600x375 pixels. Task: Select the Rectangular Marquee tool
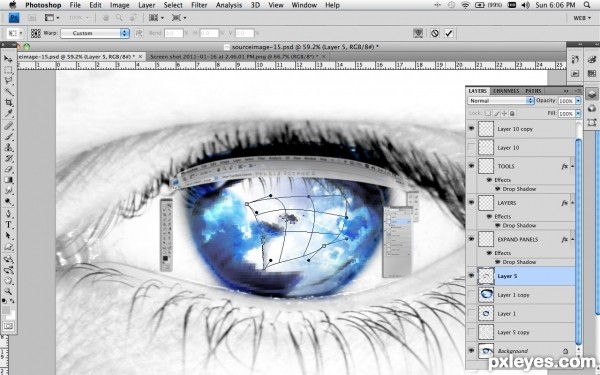pyautogui.click(x=8, y=70)
